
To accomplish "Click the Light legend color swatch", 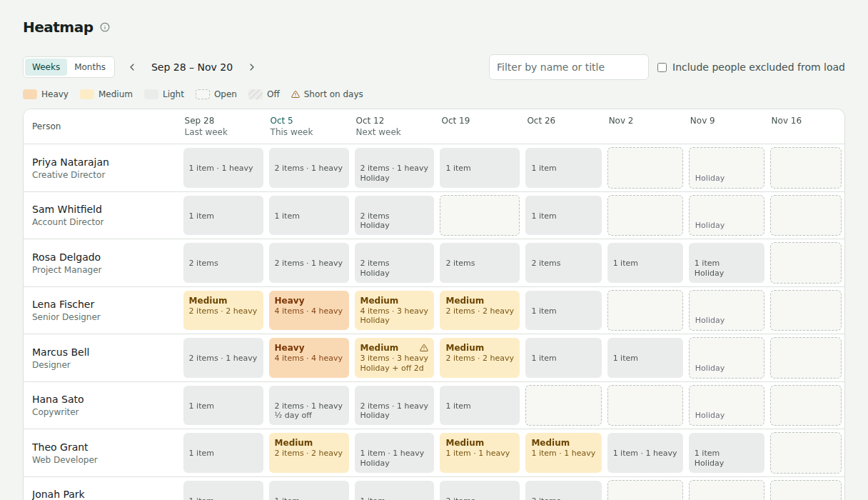I will tap(151, 94).
